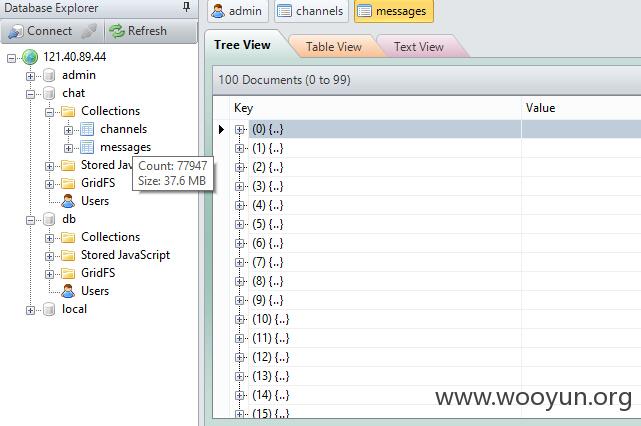Click the messages tab's table icon
The width and height of the screenshot is (641, 426).
pyautogui.click(x=364, y=11)
